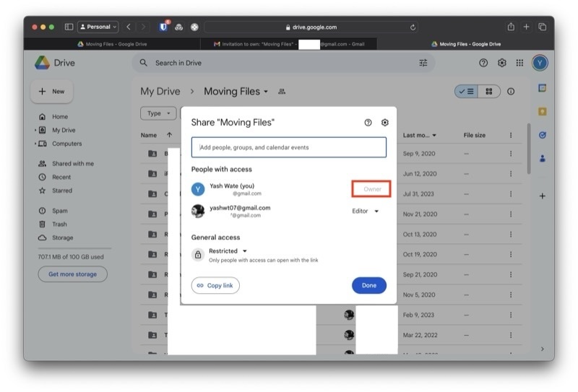Image resolution: width=578 pixels, height=392 pixels.
Task: Get add-ons plus icon
Action: tap(543, 196)
